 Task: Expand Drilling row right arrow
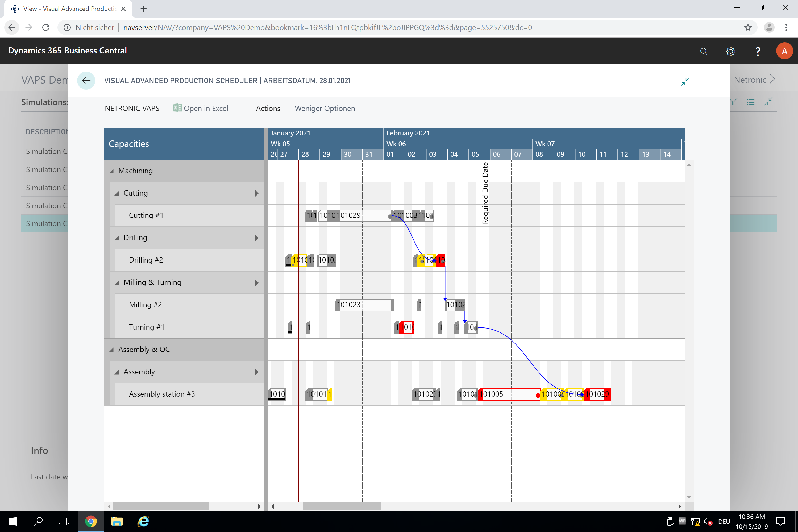point(257,238)
